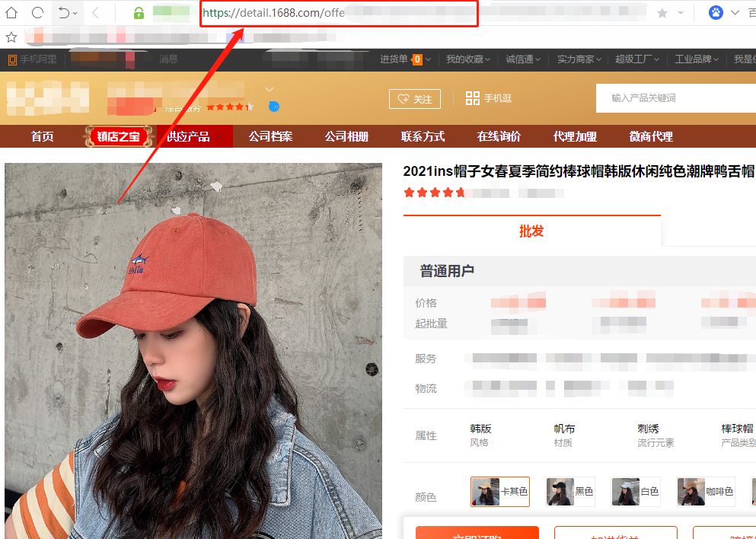The height and width of the screenshot is (539, 756).
Task: Select 咖啡色 color option
Action: 706,491
